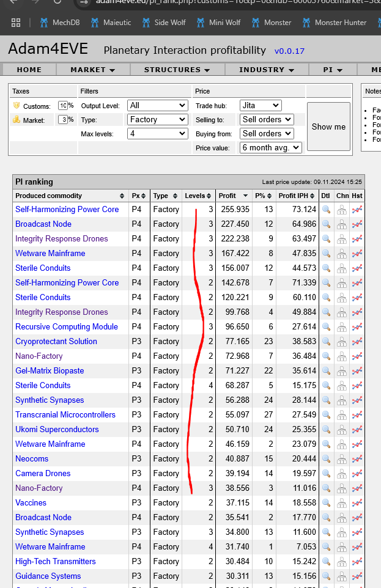Open details magnifier for Recursive Computing Module
381x588 pixels.
pos(326,327)
